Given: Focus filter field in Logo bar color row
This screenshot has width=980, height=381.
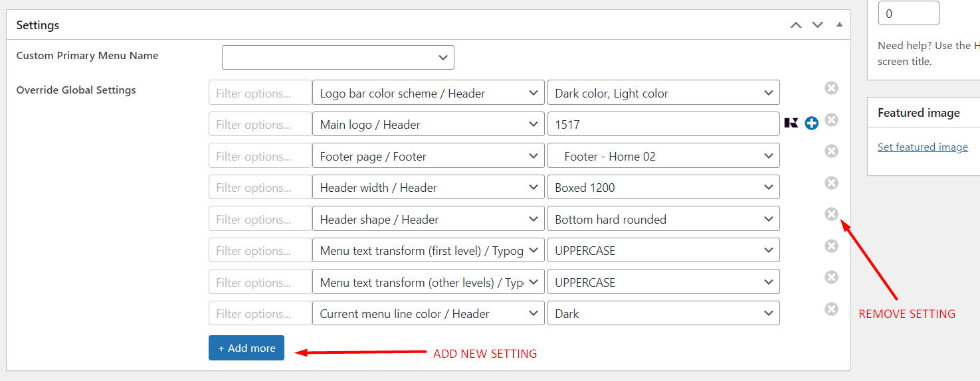Looking at the screenshot, I should [260, 93].
